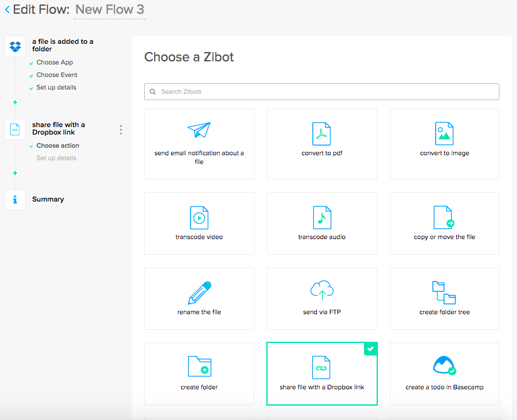The height and width of the screenshot is (420, 517).
Task: Choose the send via FTP cloud icon
Action: 321,290
